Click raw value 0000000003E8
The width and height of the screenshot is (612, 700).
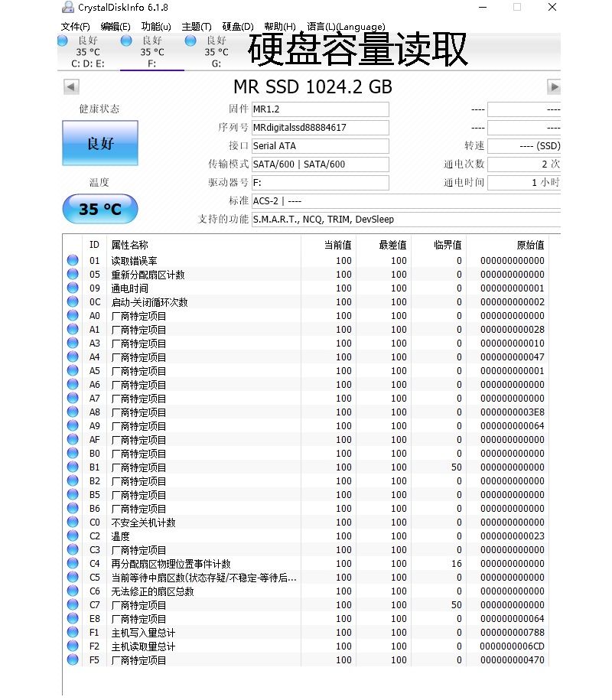click(x=513, y=412)
